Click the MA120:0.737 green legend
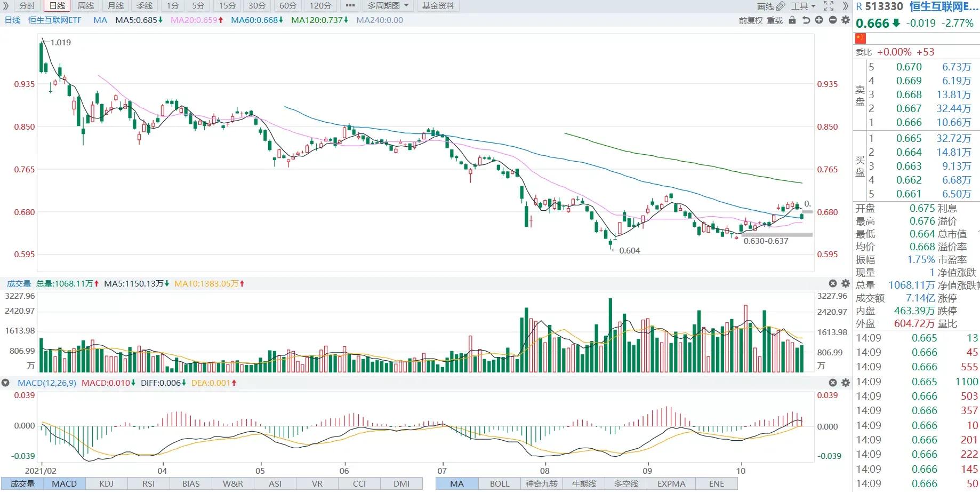This screenshot has width=980, height=492. [319, 20]
